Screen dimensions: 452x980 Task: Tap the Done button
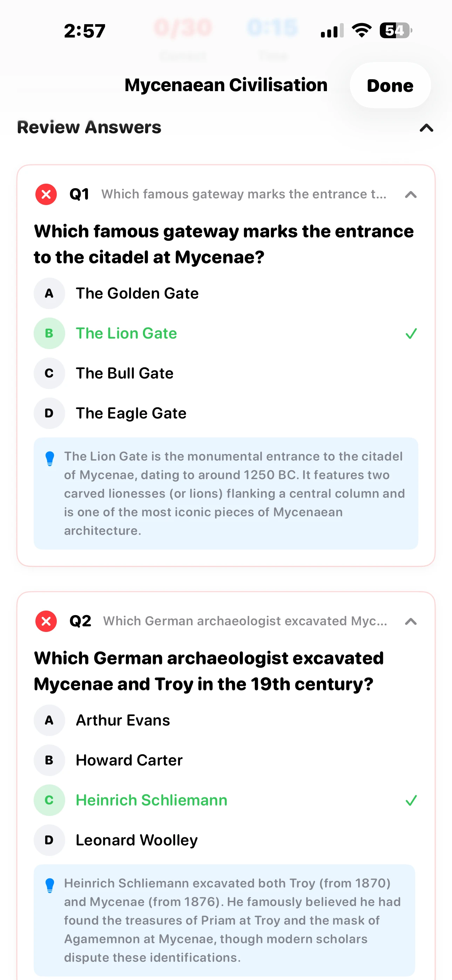pyautogui.click(x=390, y=85)
